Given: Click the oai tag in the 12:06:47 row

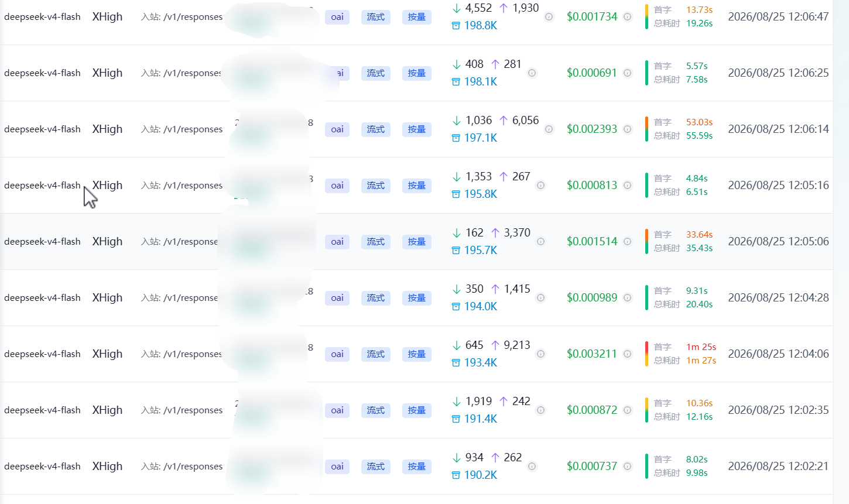Looking at the screenshot, I should click(x=337, y=17).
